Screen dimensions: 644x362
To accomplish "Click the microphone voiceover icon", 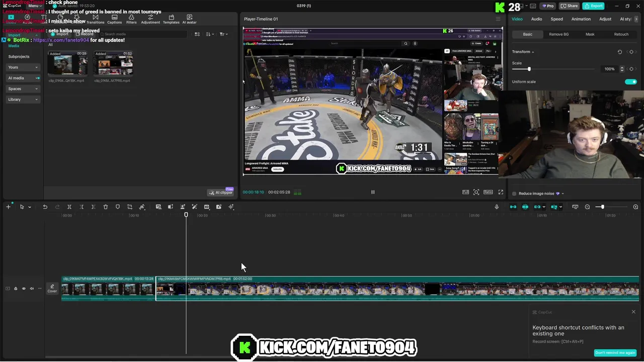I will click(x=497, y=207).
